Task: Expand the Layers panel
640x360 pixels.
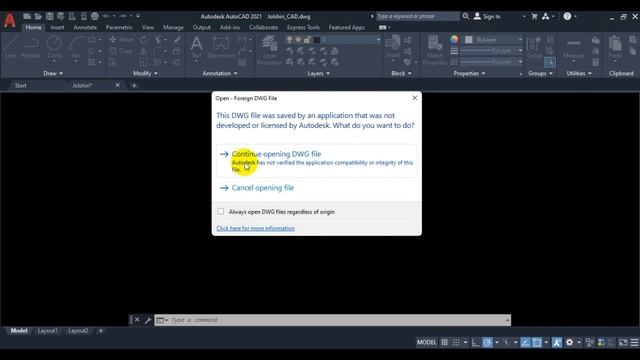Action: point(318,73)
